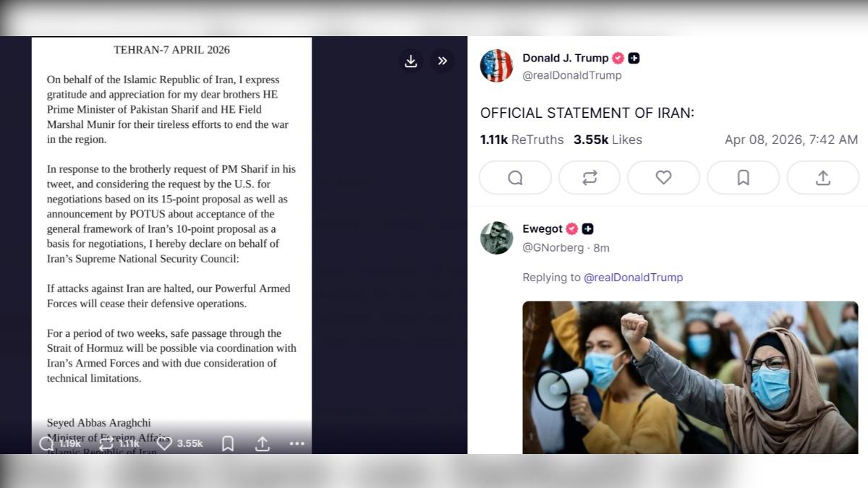Click the ReTruth icon in image overlay
Image resolution: width=868 pixels, height=488 pixels.
(x=106, y=443)
